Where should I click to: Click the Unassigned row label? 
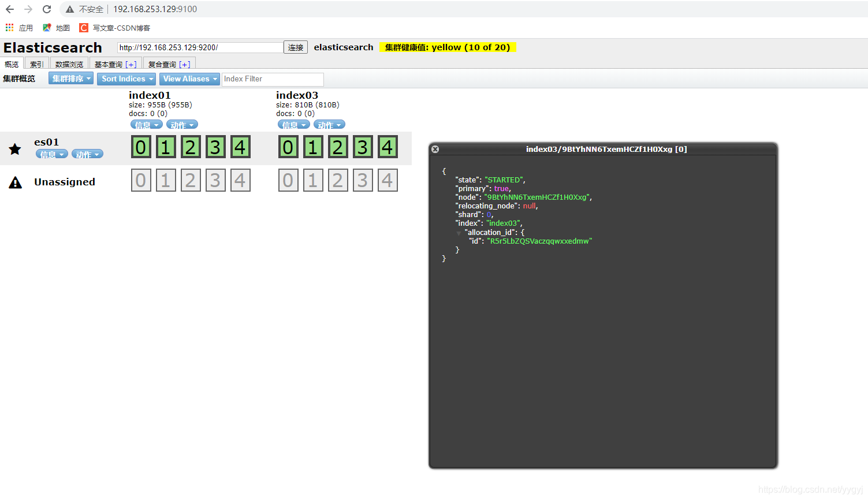pyautogui.click(x=65, y=182)
